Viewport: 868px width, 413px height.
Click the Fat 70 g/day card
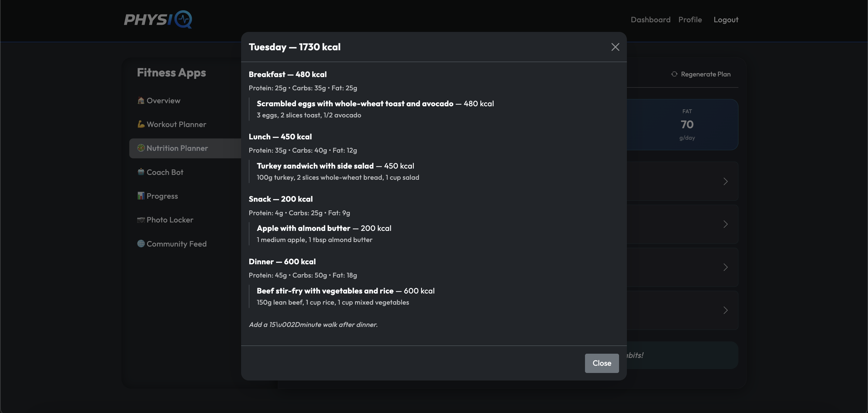click(x=687, y=125)
